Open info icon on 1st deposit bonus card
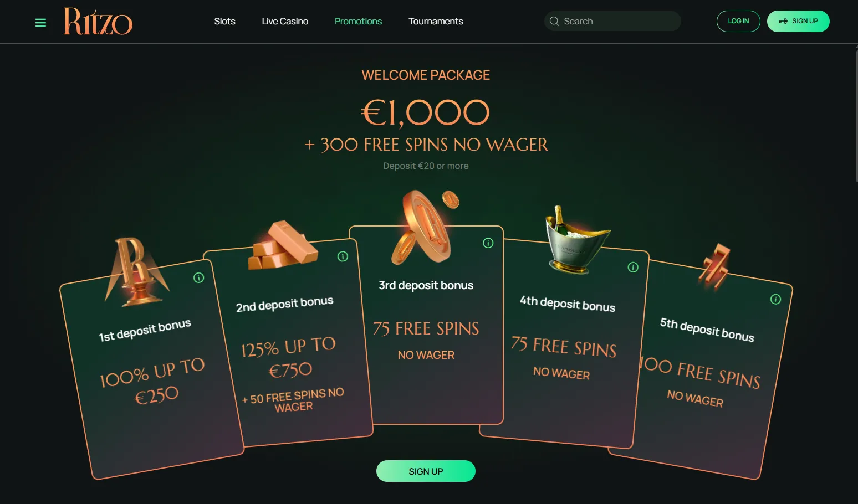This screenshot has height=504, width=858. tap(198, 277)
